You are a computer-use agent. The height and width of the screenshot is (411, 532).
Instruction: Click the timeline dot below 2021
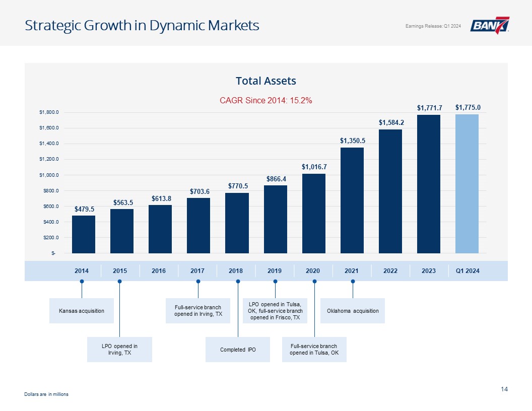353,281
